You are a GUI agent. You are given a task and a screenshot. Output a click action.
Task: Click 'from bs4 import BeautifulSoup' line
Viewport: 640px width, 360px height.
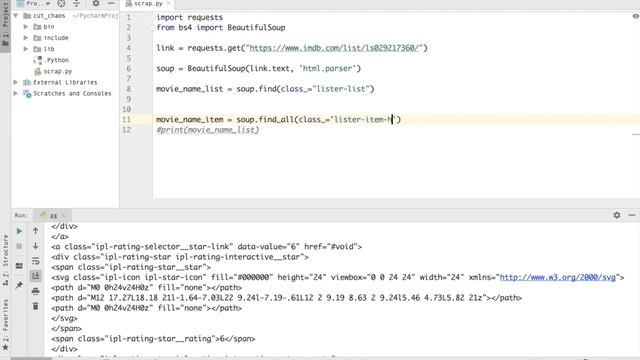(x=221, y=27)
